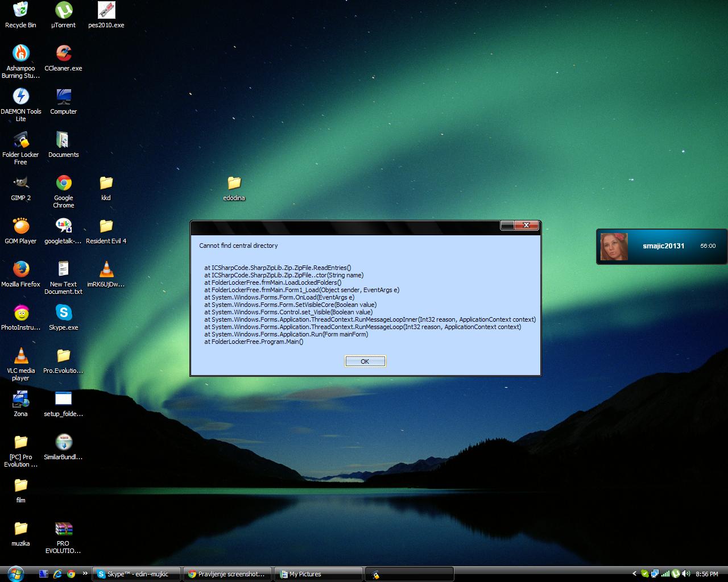Select the CCleaner.exe desktop icon
Viewport: 728px width, 582px height.
pos(64,59)
